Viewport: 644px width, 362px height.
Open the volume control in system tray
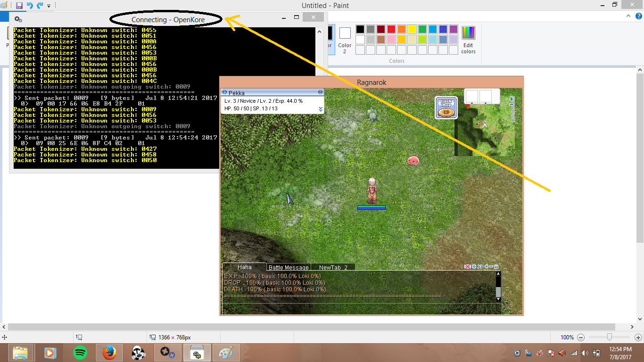click(585, 353)
